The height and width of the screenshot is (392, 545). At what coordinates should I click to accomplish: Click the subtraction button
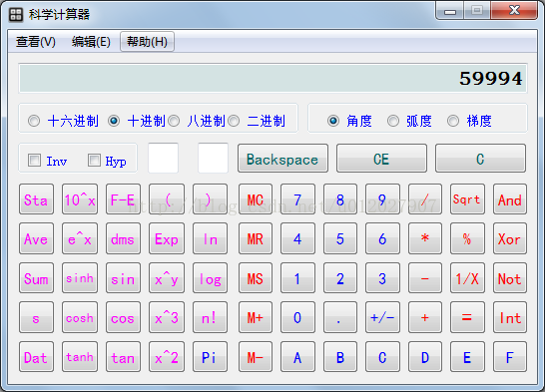point(425,278)
